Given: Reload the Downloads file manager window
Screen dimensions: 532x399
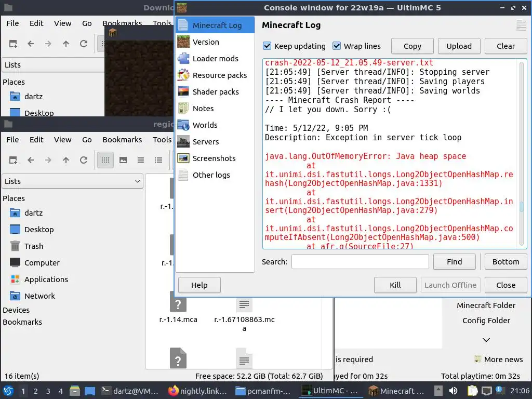Looking at the screenshot, I should (84, 44).
